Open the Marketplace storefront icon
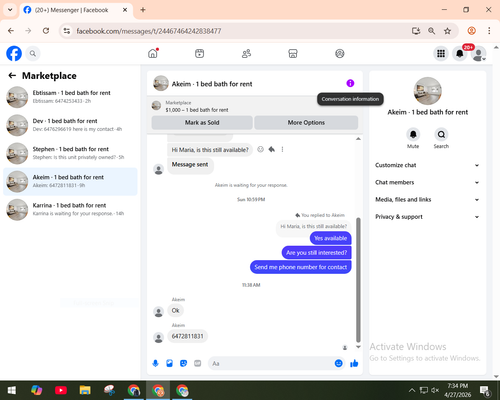 (x=293, y=53)
